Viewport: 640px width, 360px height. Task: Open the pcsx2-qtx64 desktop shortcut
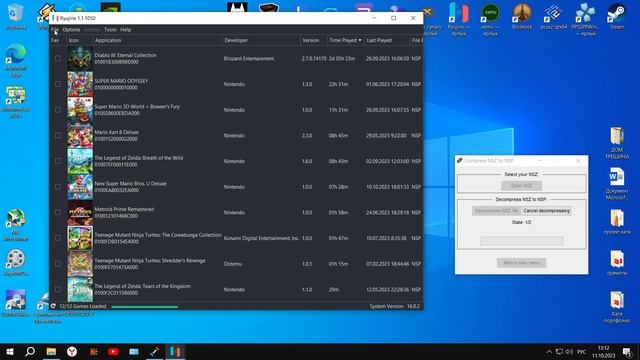(x=553, y=16)
